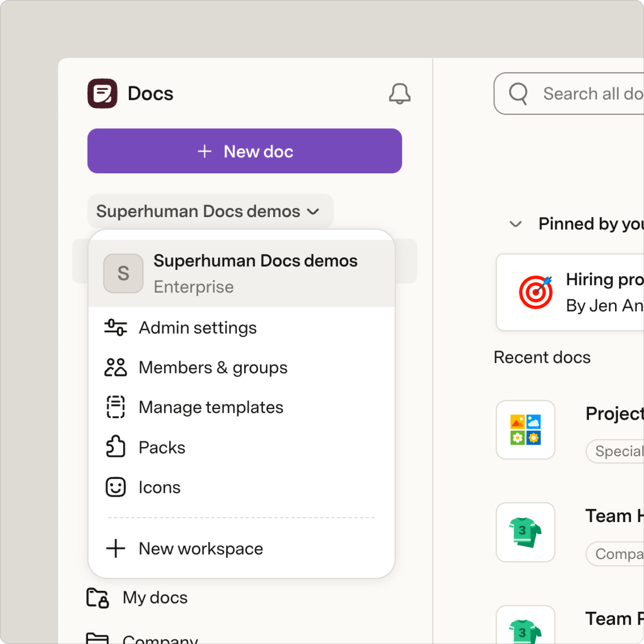Collapse the Pinned by you section
The width and height of the screenshot is (644, 644).
coord(516,224)
